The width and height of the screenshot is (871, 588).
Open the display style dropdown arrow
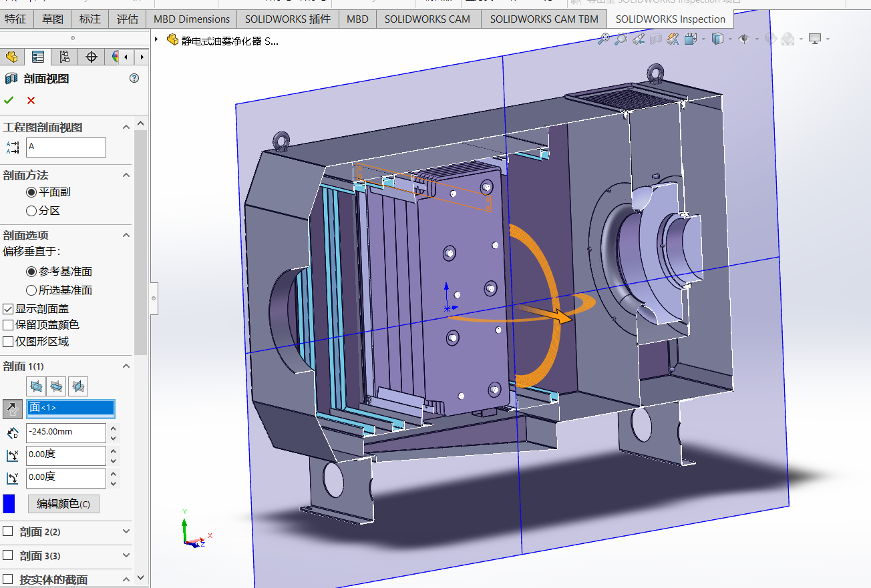point(730,39)
